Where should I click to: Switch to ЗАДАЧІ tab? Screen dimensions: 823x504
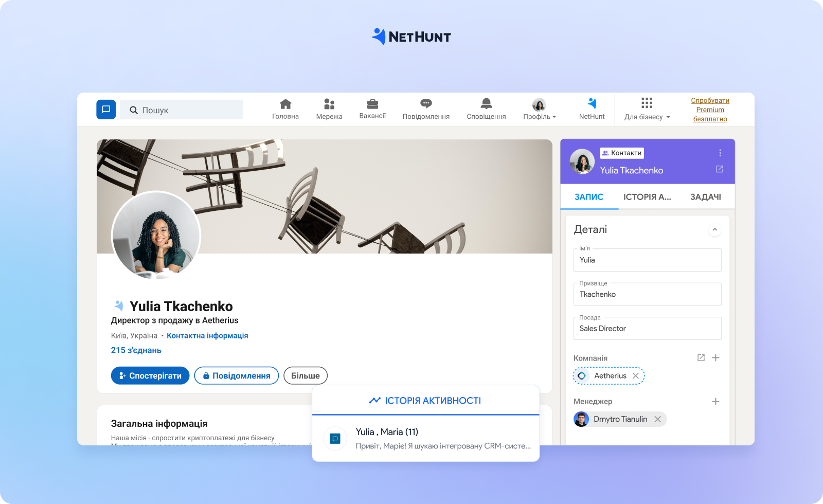(705, 197)
